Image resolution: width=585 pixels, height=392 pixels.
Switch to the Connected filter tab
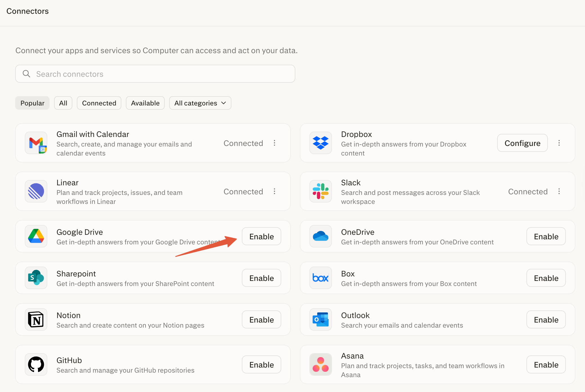[99, 103]
